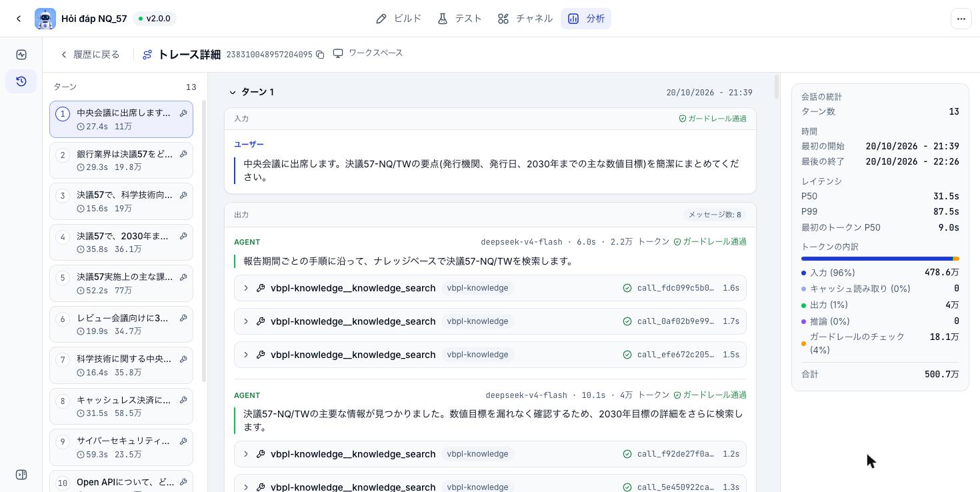
Task: Select turn 6 レビュー会議向けに
Action: pyautogui.click(x=121, y=324)
